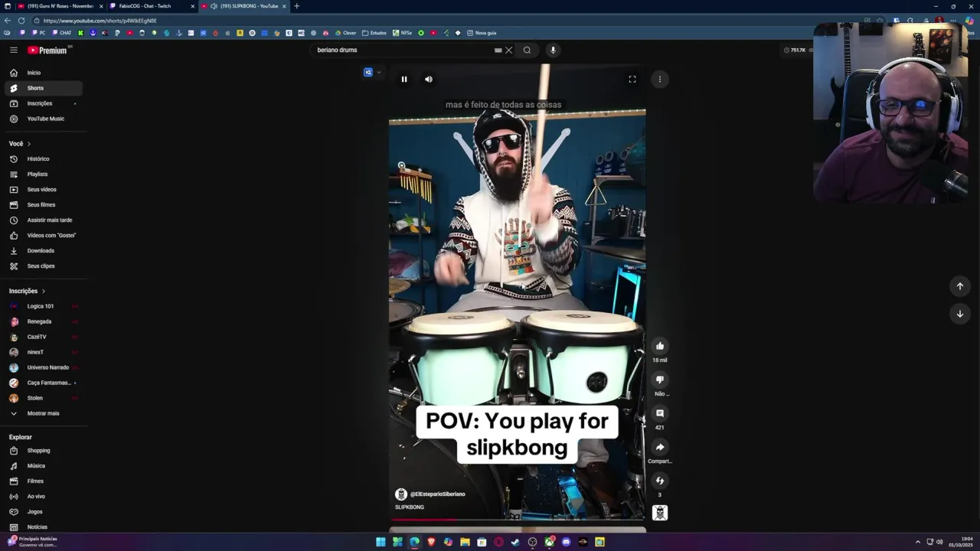Image resolution: width=980 pixels, height=551 pixels.
Task: Open the sound source thumbnail
Action: 660,513
